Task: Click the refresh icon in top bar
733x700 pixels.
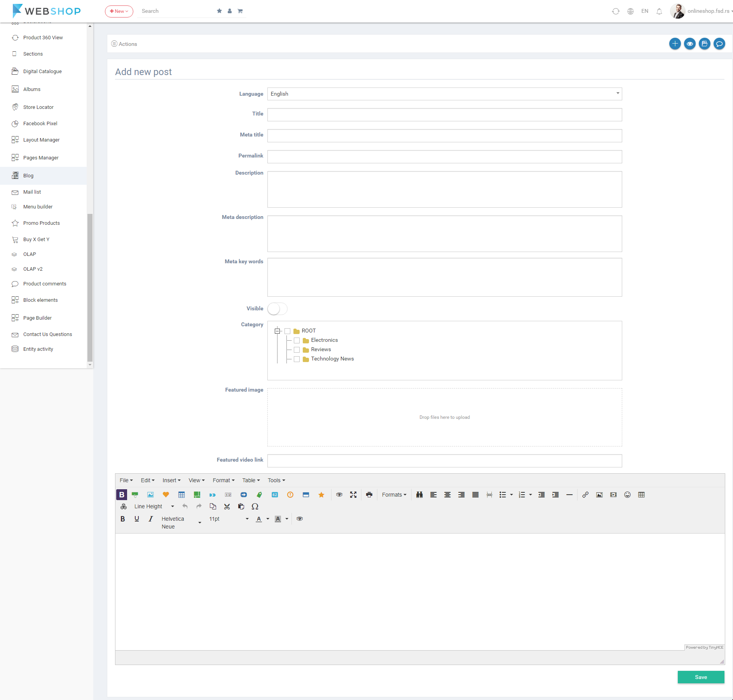Action: pos(616,11)
